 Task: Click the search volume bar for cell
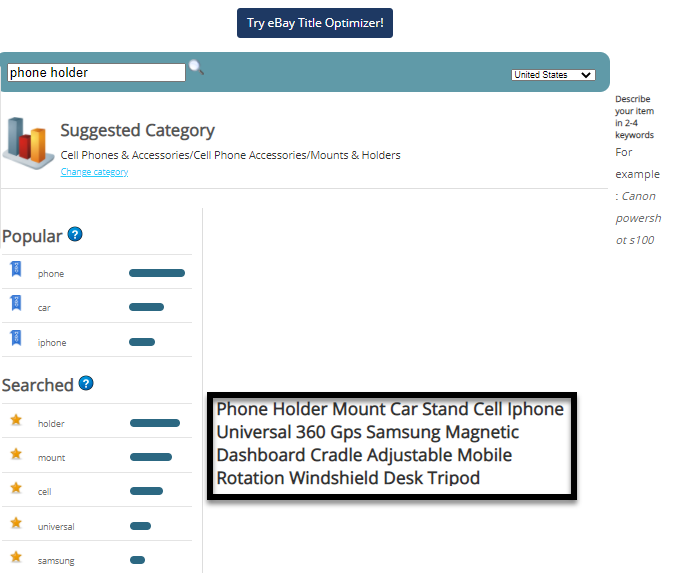click(x=146, y=491)
